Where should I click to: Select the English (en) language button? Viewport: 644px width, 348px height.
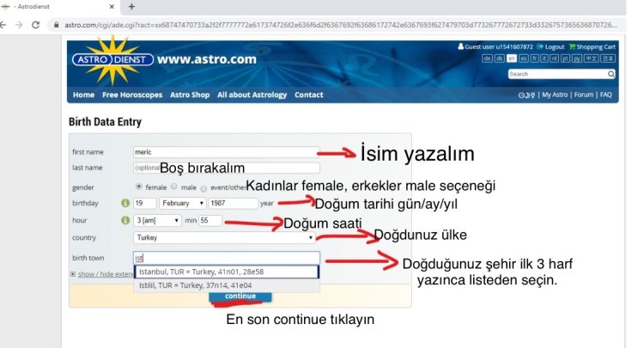[512, 58]
